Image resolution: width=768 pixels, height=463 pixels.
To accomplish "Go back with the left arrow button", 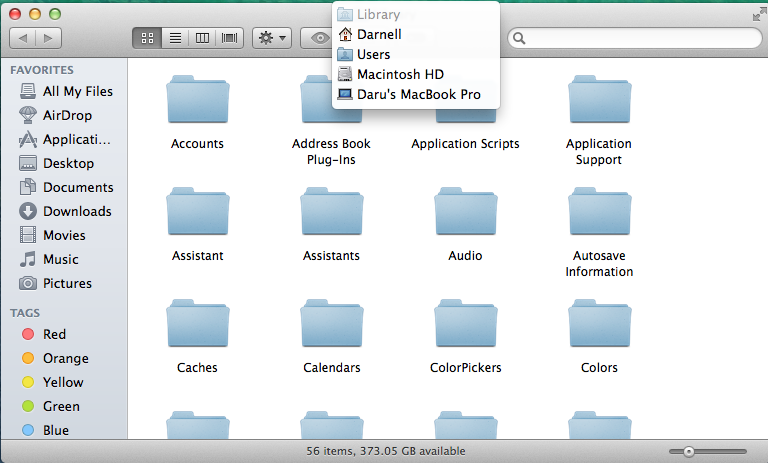I will [x=23, y=38].
